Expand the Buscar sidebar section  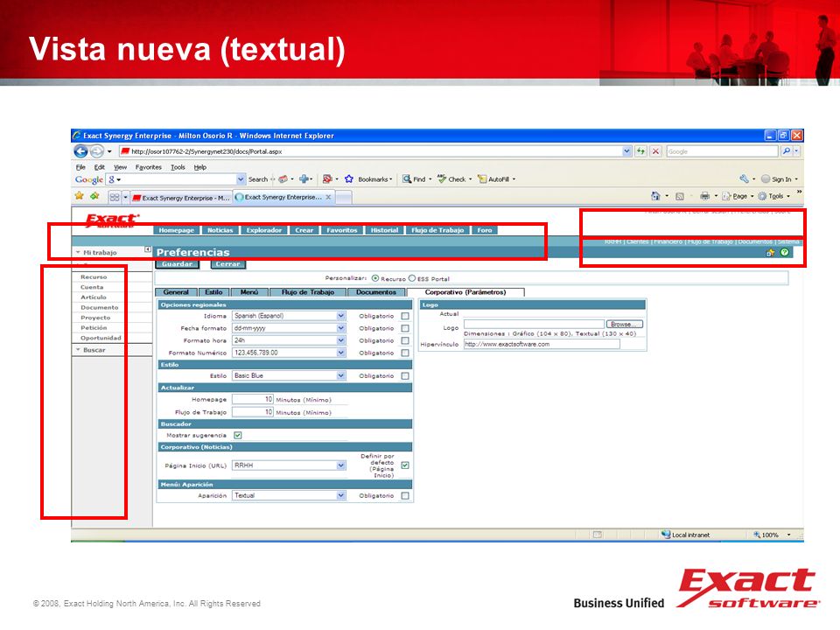[94, 350]
